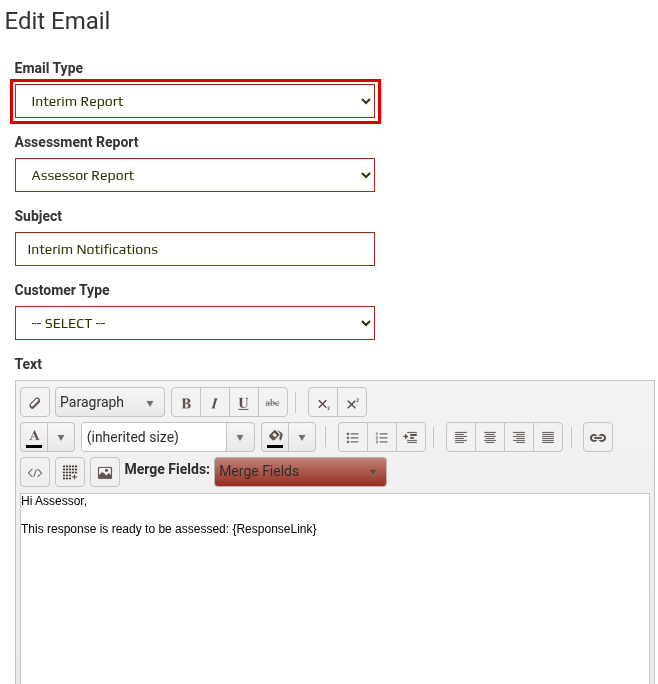The image size is (658, 684).
Task: Toggle underline formatting
Action: [x=243, y=402]
